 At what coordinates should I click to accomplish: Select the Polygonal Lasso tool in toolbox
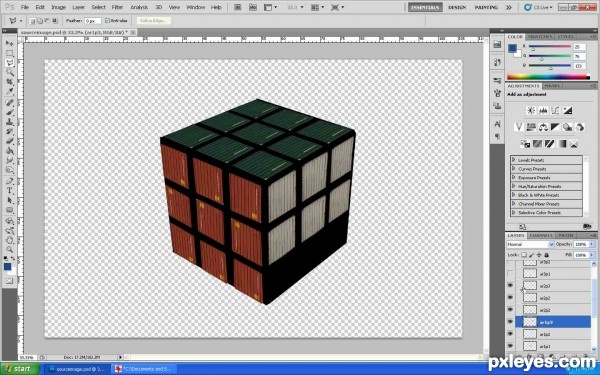coord(10,63)
